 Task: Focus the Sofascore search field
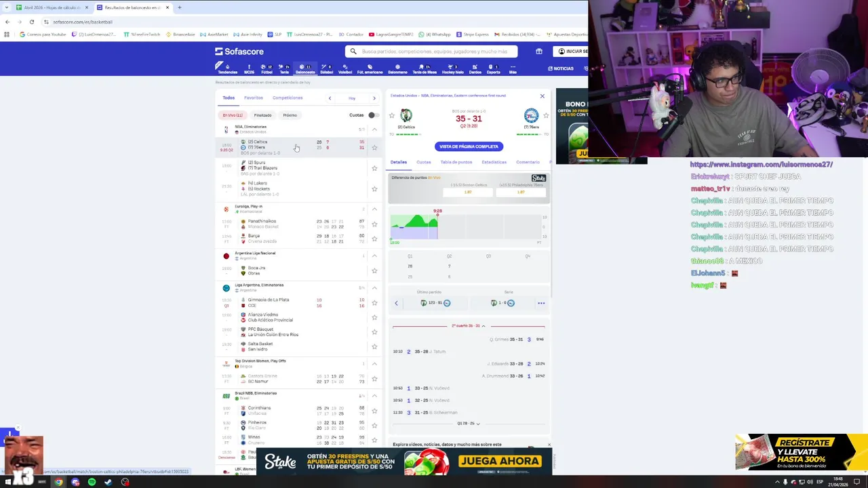coord(431,52)
